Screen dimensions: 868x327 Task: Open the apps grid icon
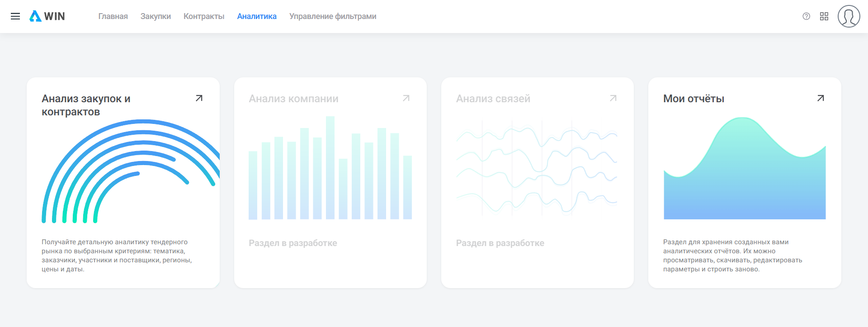tap(824, 16)
